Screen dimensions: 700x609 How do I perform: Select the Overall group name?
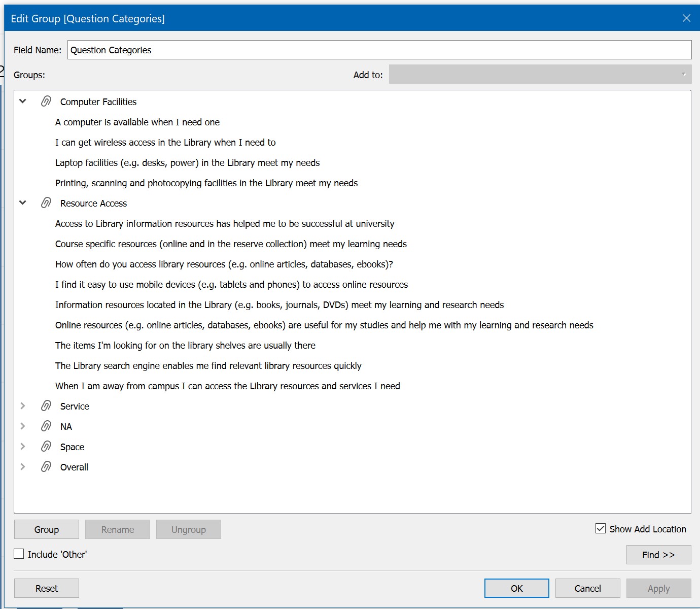74,467
